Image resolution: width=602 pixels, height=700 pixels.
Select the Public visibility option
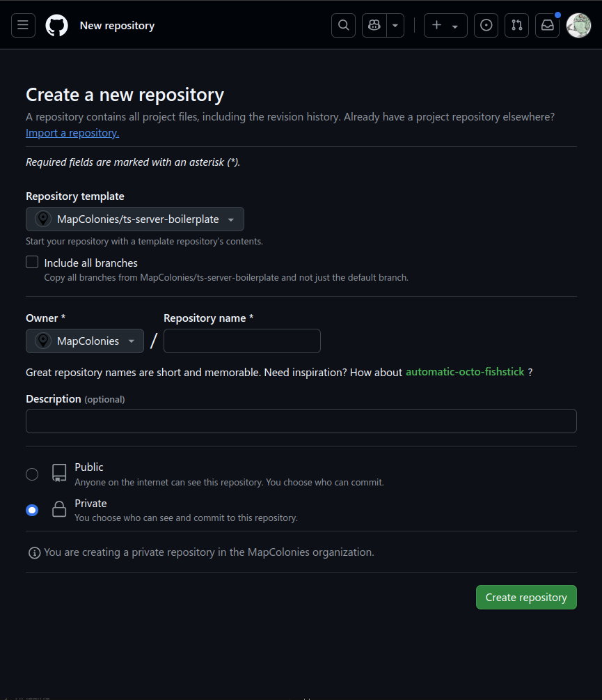click(31, 474)
